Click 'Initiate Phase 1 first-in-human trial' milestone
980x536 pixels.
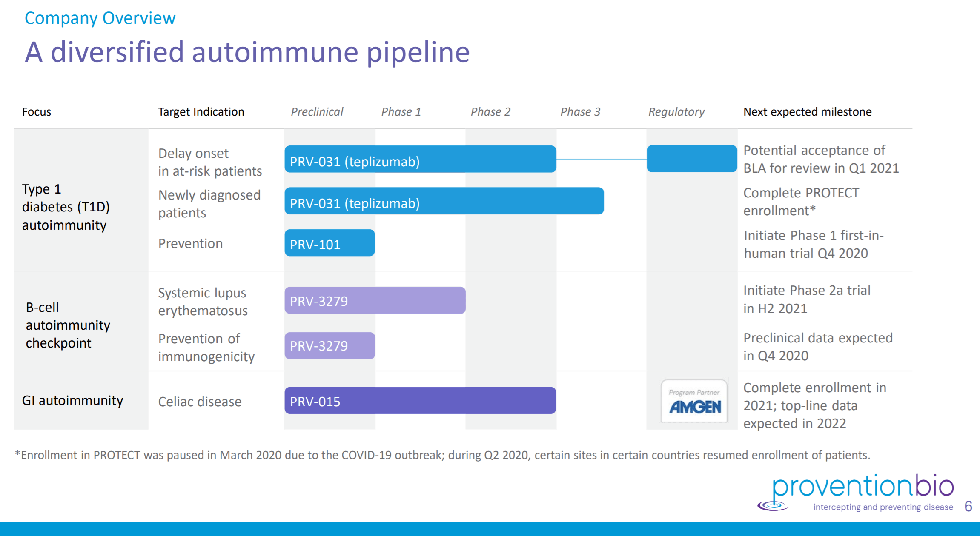coord(814,244)
